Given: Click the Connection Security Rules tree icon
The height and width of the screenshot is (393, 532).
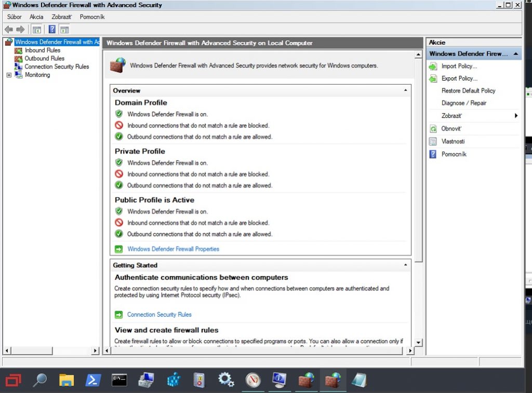Looking at the screenshot, I should 18,67.
